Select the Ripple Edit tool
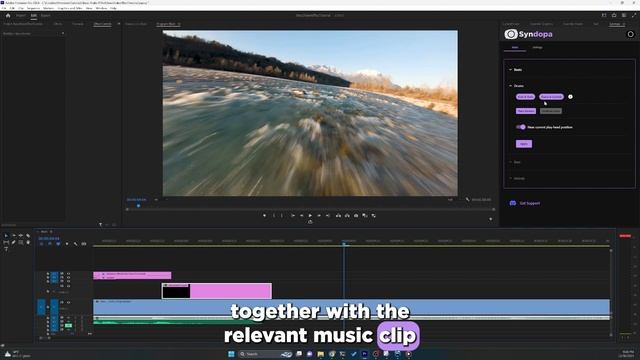The height and width of the screenshot is (360, 640). tap(21, 236)
